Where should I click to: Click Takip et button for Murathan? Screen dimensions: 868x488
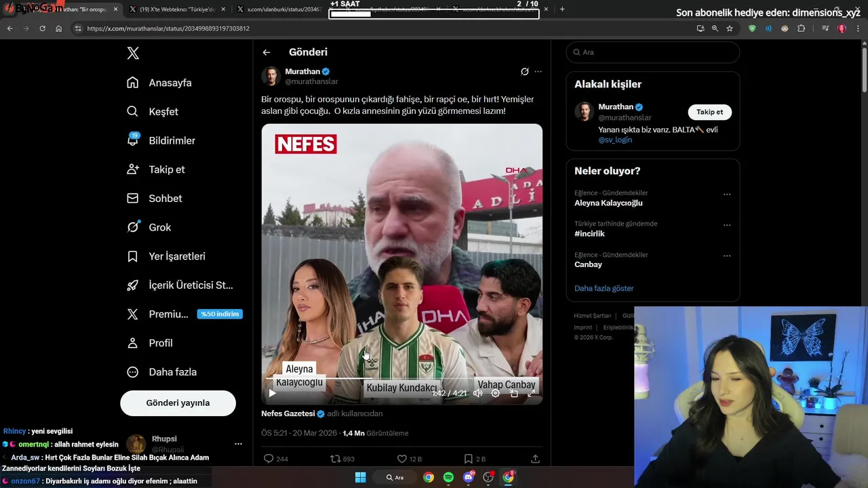click(x=710, y=112)
